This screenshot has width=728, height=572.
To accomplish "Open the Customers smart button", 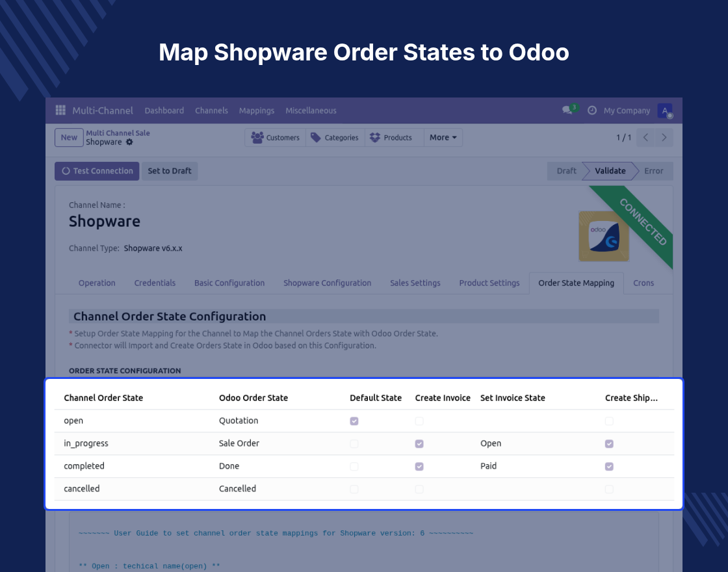I will pyautogui.click(x=276, y=137).
